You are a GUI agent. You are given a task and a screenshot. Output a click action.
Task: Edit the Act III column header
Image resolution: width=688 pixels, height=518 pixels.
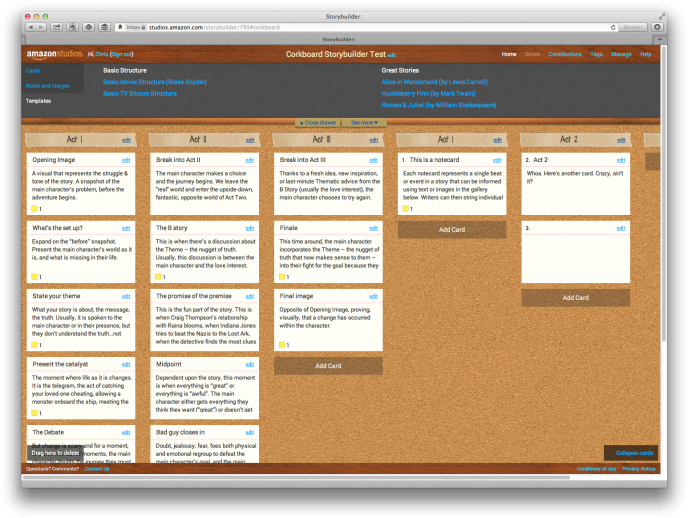[374, 140]
